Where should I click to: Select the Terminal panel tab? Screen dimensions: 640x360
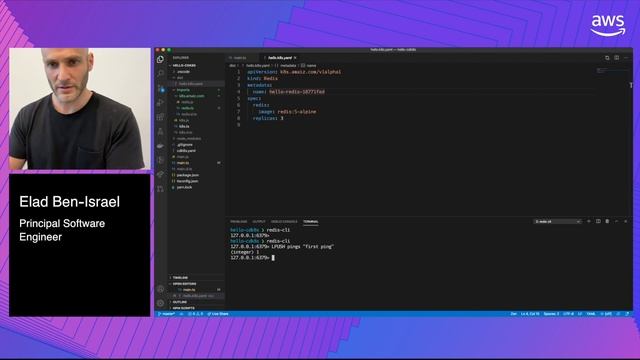pyautogui.click(x=311, y=222)
